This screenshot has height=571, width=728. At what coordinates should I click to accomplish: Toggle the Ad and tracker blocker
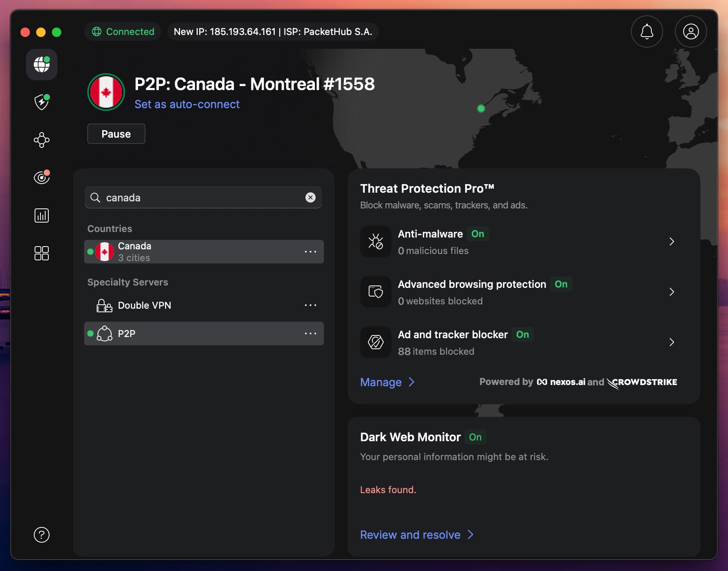tap(522, 335)
